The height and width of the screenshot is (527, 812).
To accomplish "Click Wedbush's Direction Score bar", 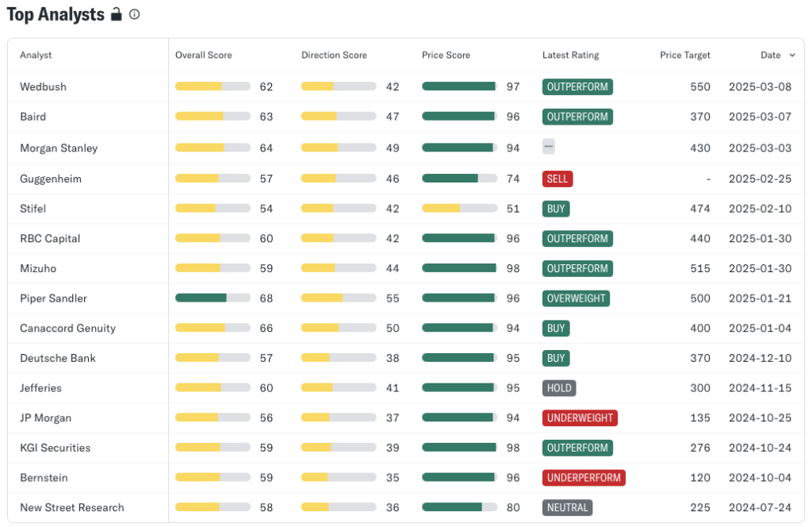I will 339,87.
